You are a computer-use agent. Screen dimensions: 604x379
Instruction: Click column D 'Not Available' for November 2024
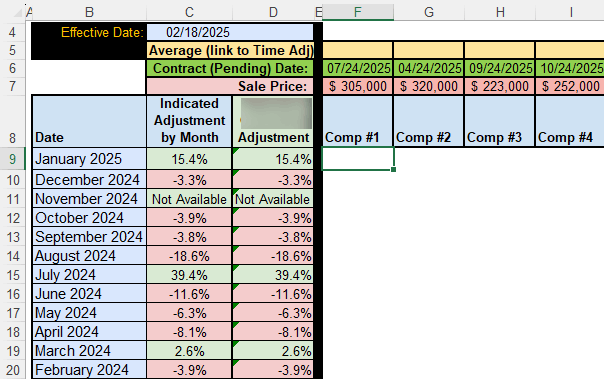pyautogui.click(x=273, y=199)
